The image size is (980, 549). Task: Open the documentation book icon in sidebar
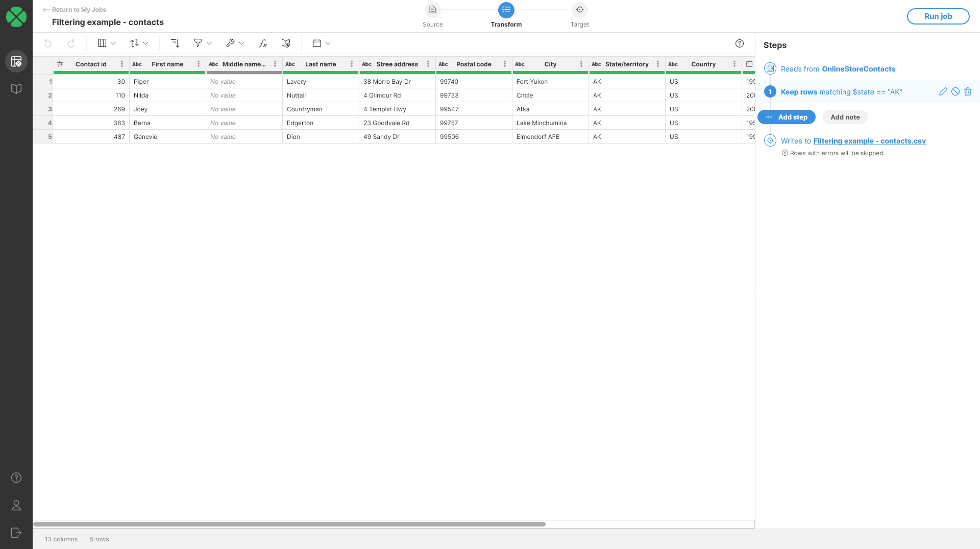16,89
